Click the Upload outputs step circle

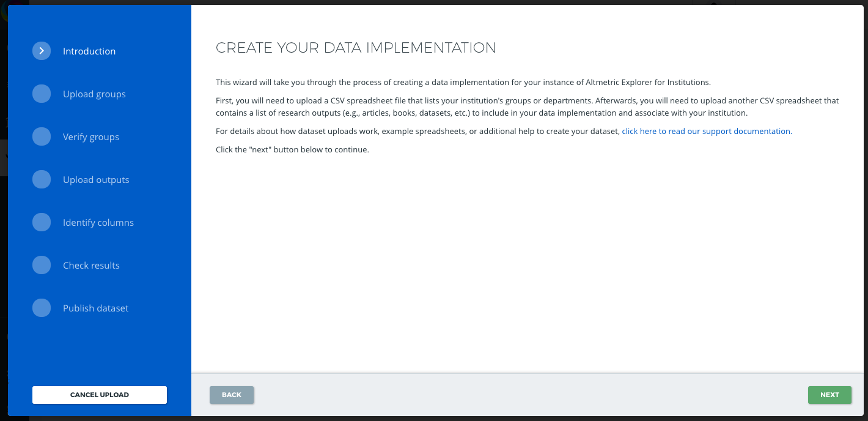coord(42,179)
